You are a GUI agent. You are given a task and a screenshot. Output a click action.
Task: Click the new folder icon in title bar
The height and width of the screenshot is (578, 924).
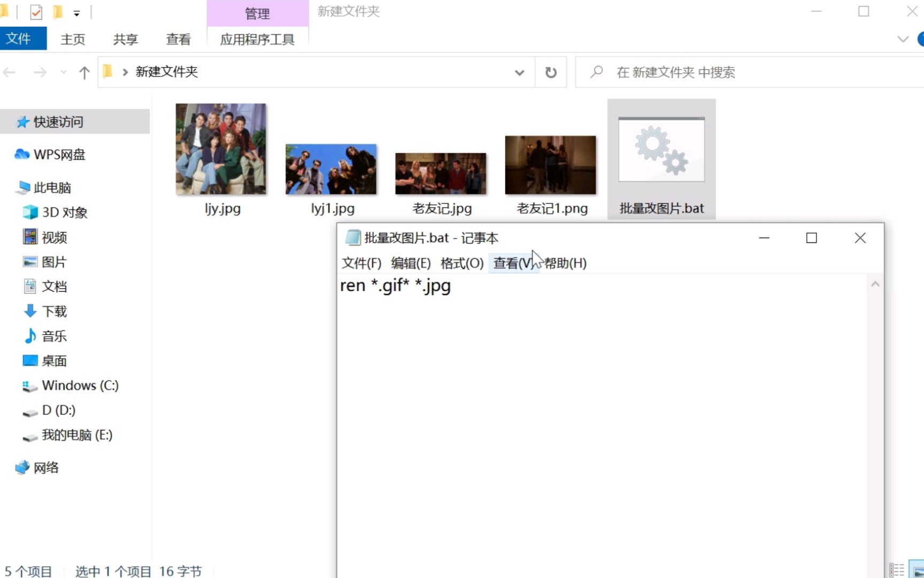point(58,12)
